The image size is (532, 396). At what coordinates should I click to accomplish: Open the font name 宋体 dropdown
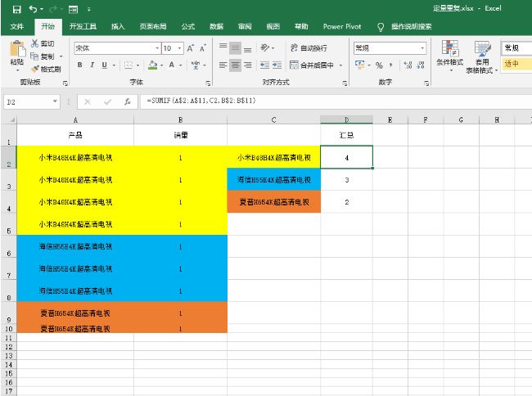point(157,48)
